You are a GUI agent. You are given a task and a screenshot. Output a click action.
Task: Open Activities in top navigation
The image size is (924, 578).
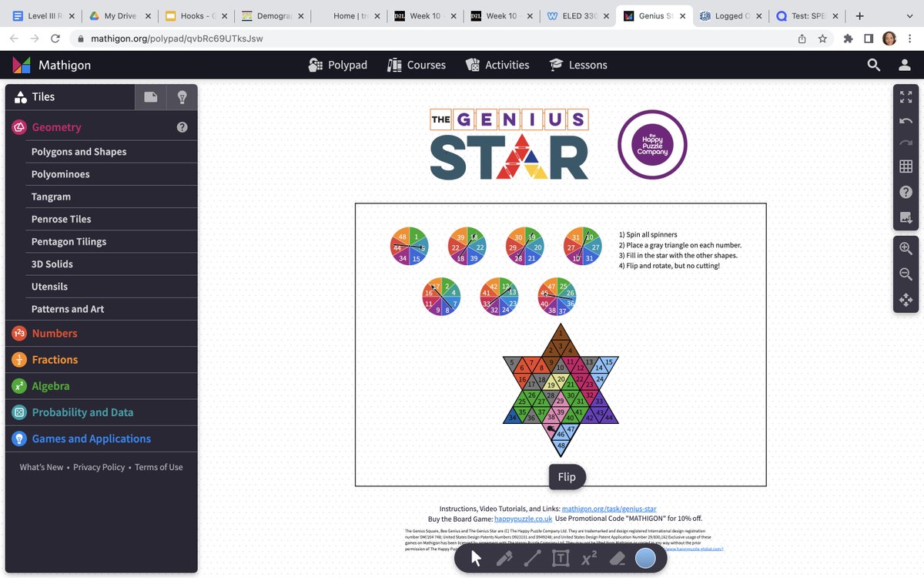pyautogui.click(x=497, y=66)
